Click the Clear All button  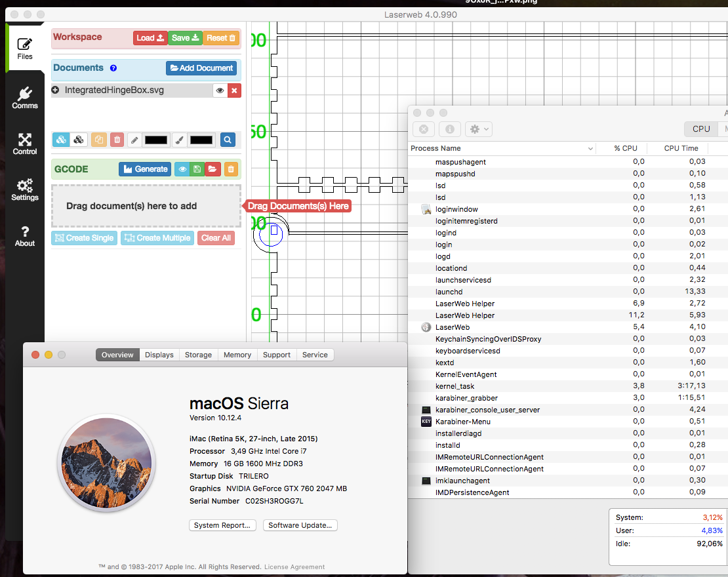click(x=216, y=237)
